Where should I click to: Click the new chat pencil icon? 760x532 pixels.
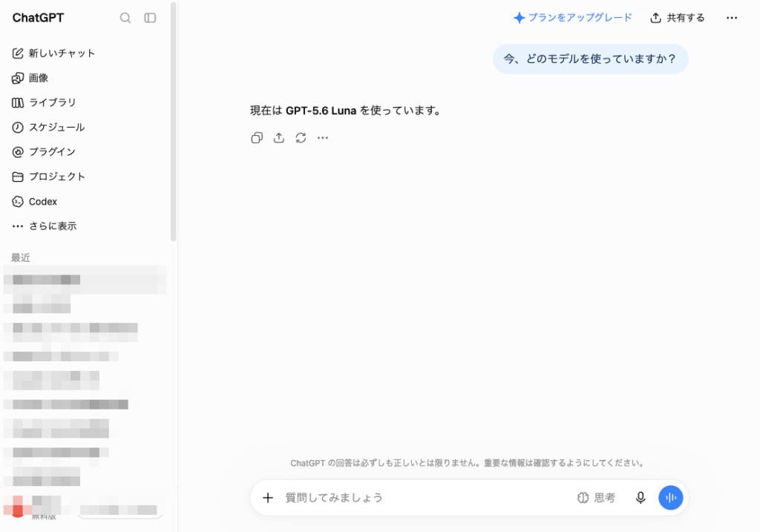tap(18, 53)
